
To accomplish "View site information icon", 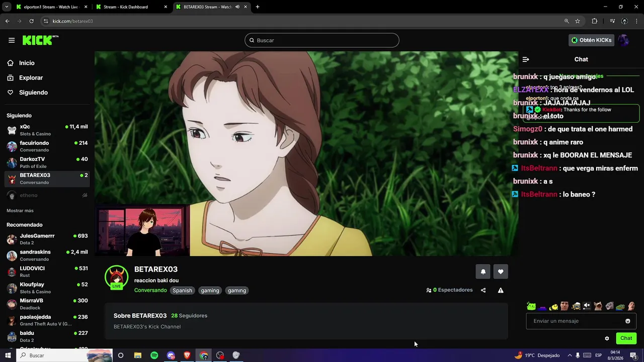I will 46,21.
